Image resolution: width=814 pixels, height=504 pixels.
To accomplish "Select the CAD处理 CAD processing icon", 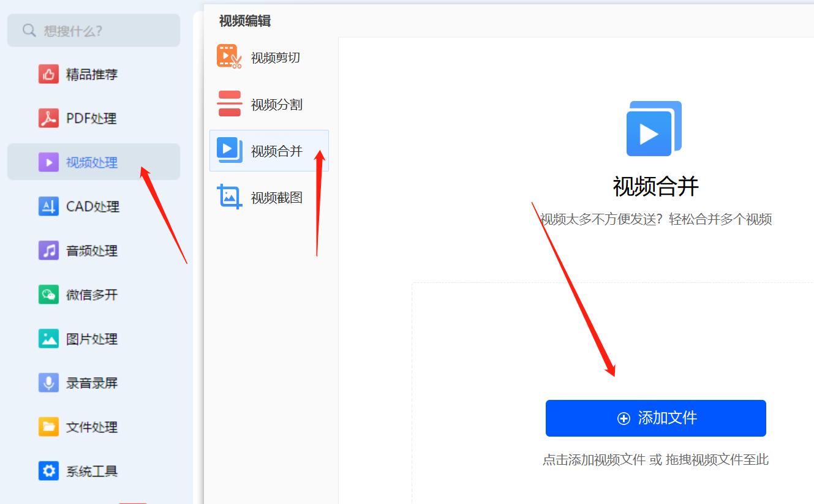I will pyautogui.click(x=48, y=206).
